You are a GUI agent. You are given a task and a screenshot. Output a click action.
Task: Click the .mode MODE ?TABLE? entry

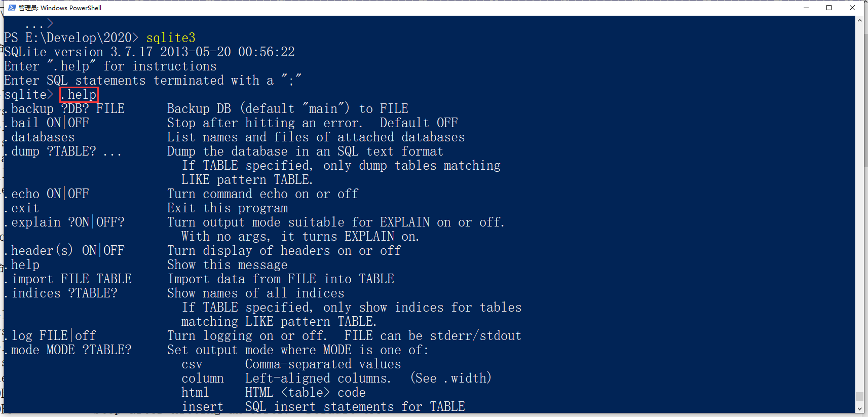(68, 350)
